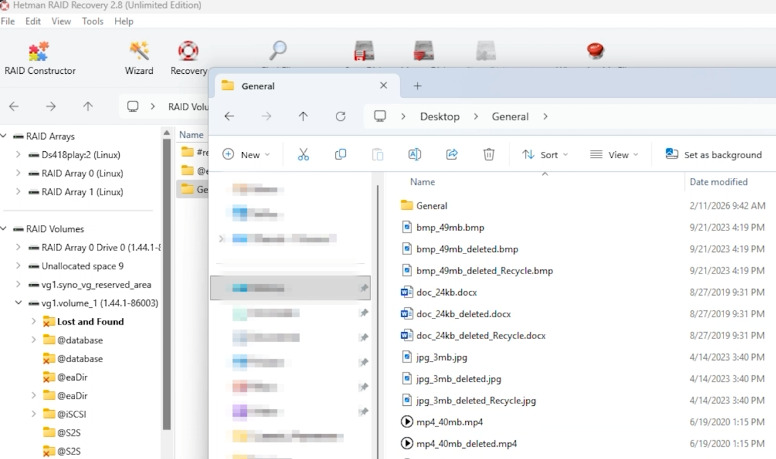Expand the @iSCSI folder node
The image size is (776, 459).
click(34, 414)
